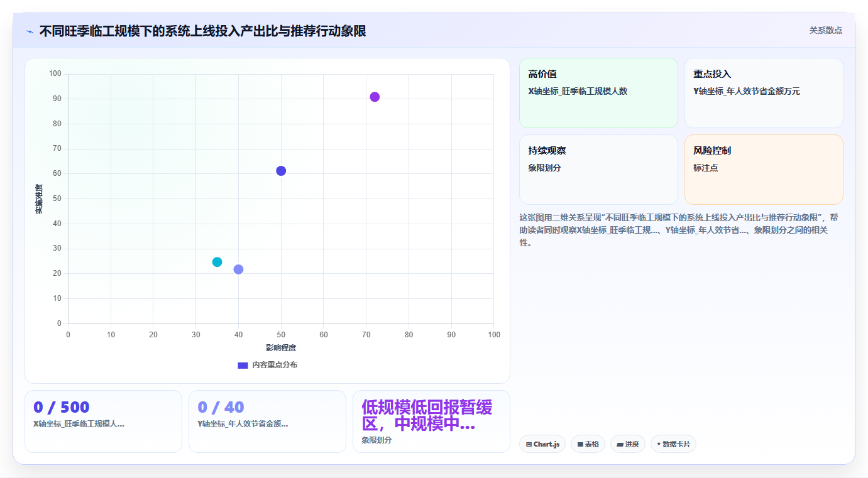
Task: Click the 象限划分 label under purple stat
Action: pyautogui.click(x=376, y=440)
